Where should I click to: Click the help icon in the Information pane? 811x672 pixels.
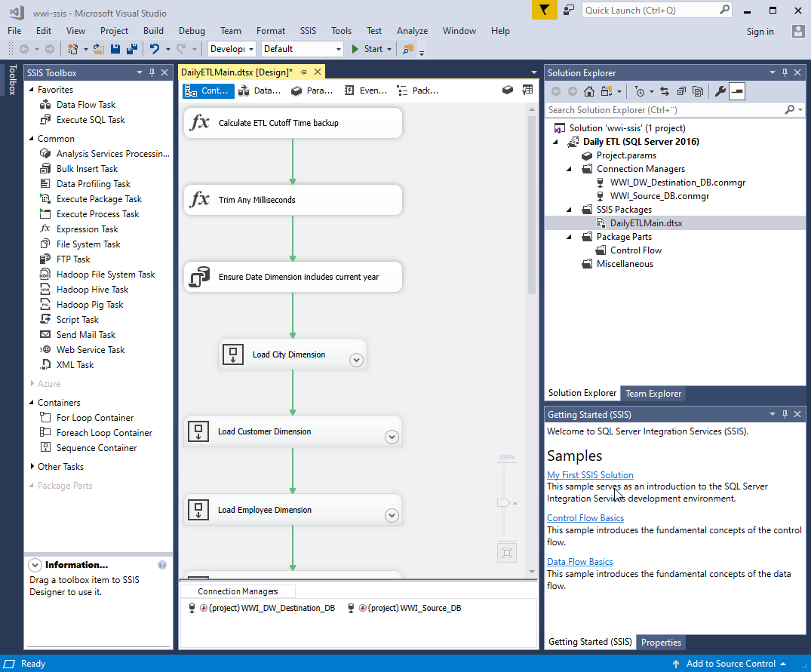coord(162,565)
